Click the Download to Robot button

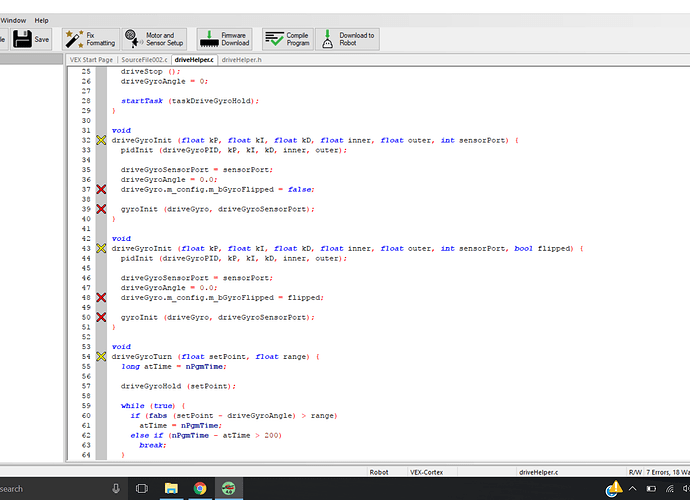(348, 39)
